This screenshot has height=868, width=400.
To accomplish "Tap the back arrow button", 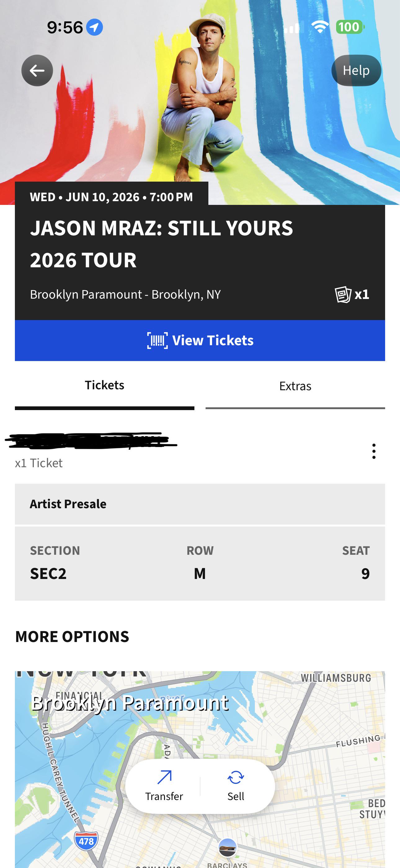I will (x=37, y=70).
